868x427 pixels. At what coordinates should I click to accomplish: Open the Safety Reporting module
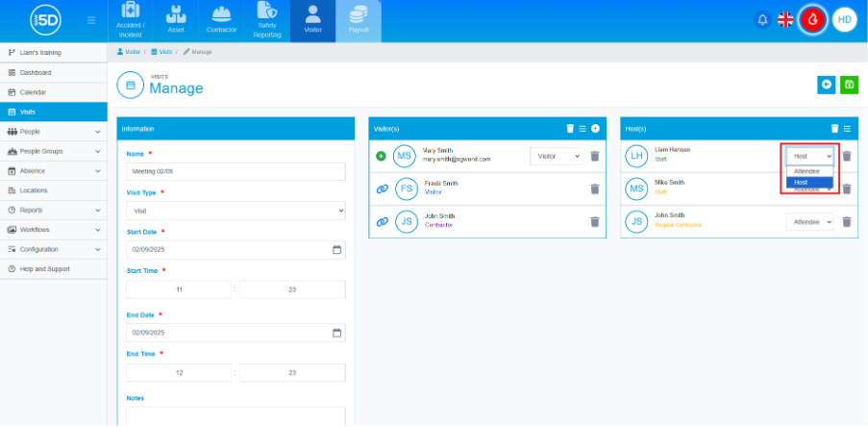coord(267,21)
